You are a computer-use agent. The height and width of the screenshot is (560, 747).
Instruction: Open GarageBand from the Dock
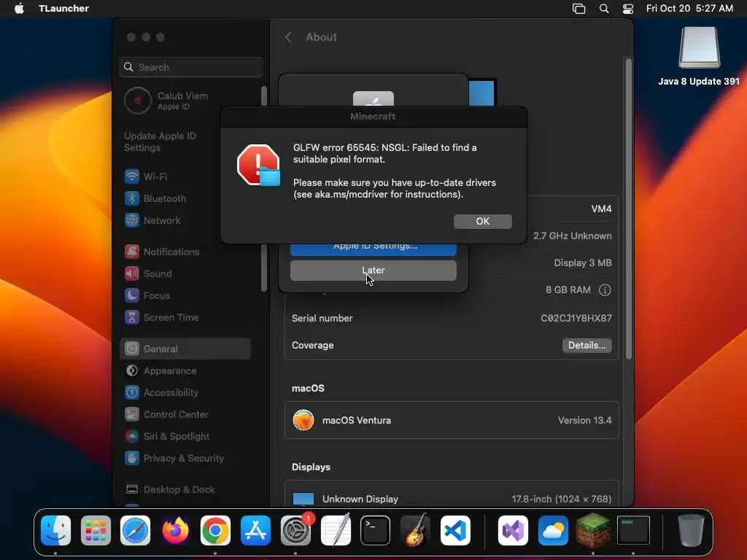point(415,530)
